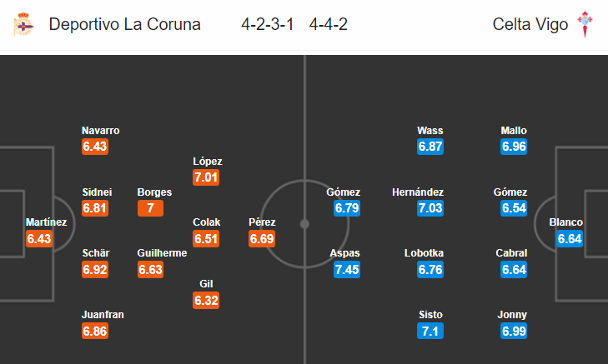This screenshot has width=608, height=364.
Task: Click the 4-2-3-1 formation label
Action: coord(268,24)
